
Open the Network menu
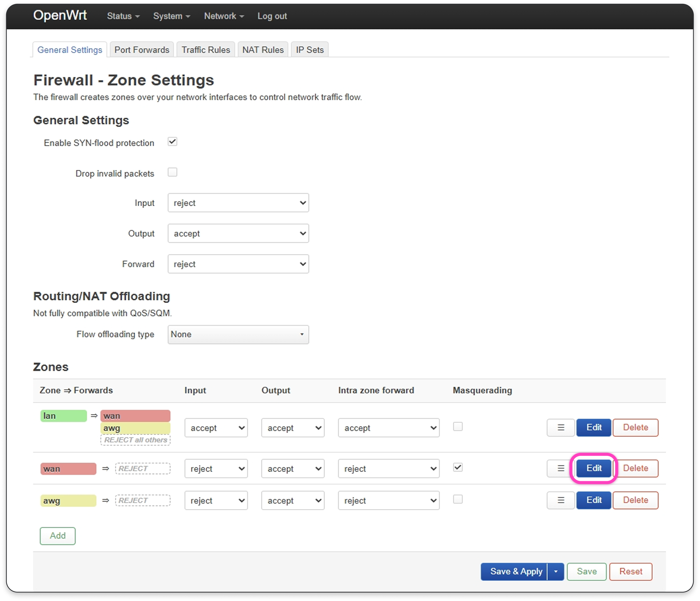point(224,16)
